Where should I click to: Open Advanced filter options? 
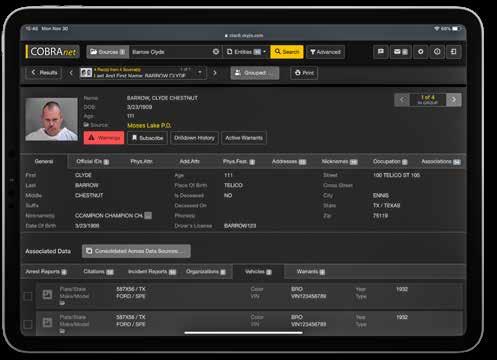325,52
